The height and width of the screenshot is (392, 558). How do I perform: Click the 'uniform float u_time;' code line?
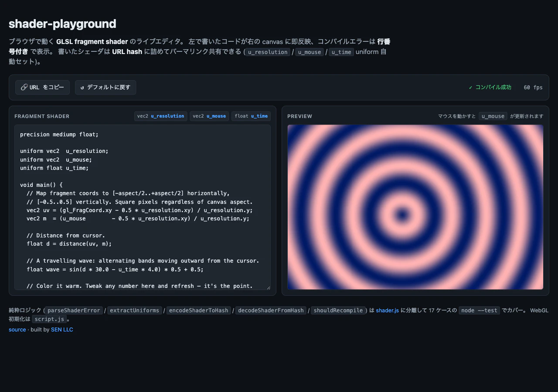point(54,168)
